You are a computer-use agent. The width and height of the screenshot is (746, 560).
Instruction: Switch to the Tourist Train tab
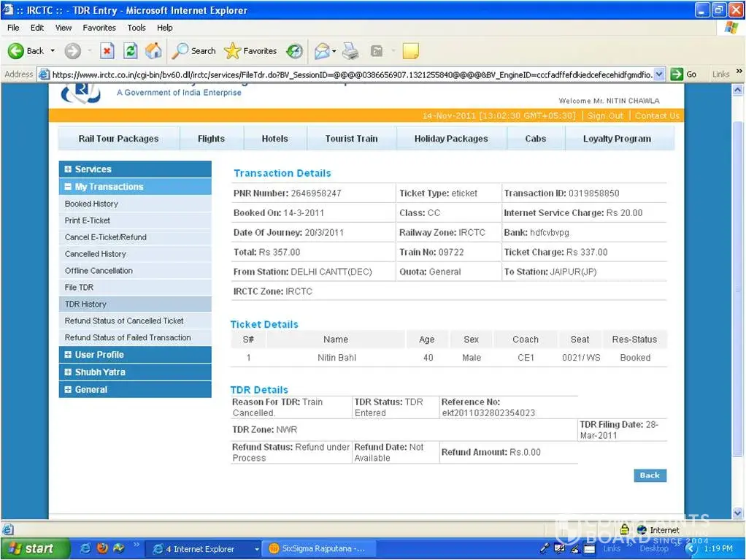click(351, 139)
